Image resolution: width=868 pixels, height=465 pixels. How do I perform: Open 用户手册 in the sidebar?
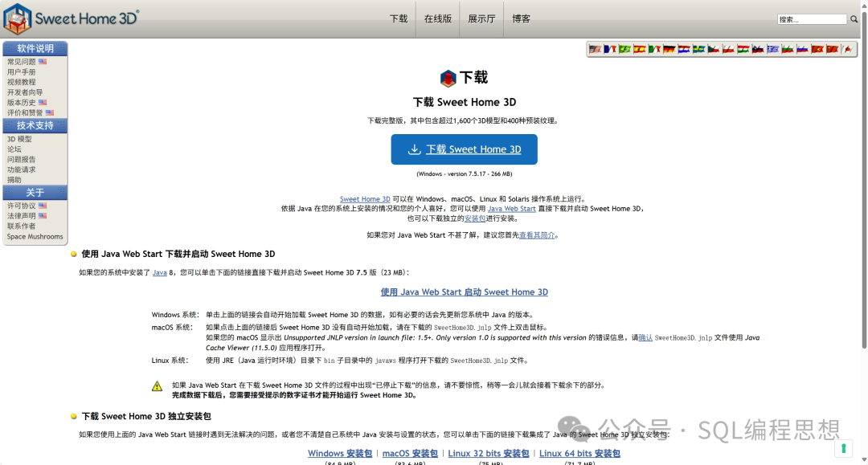pyautogui.click(x=22, y=72)
